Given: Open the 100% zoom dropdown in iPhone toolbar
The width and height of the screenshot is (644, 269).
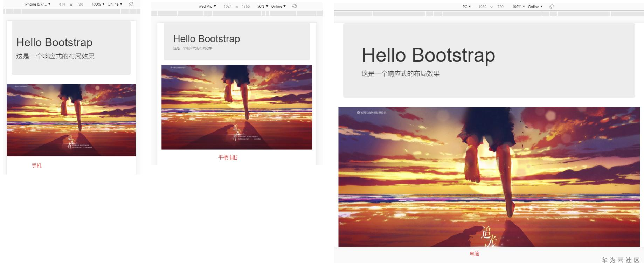Looking at the screenshot, I should point(98,4).
